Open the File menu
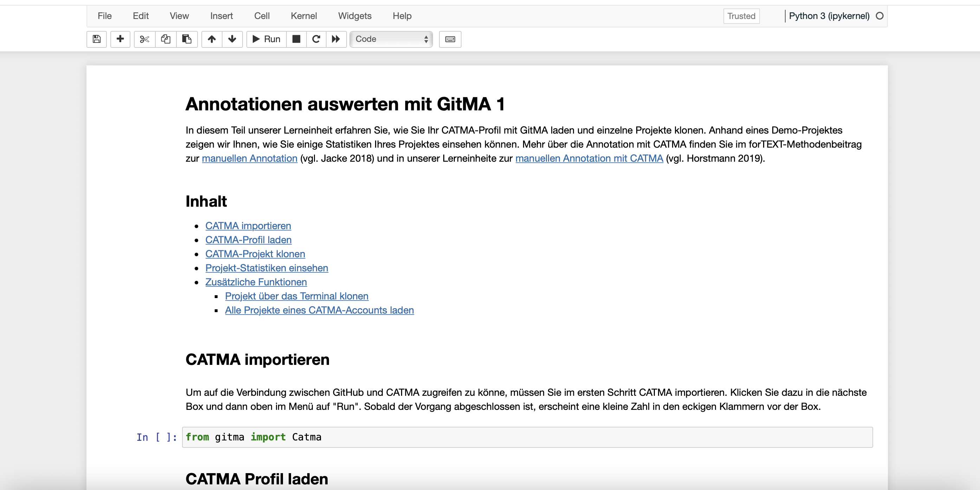Screen dimensions: 980x490 point(105,16)
